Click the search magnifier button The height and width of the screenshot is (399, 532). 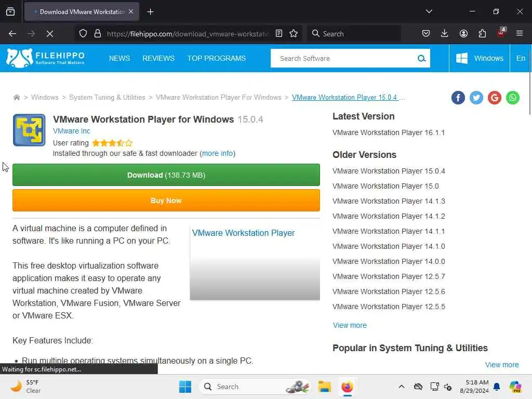point(421,58)
